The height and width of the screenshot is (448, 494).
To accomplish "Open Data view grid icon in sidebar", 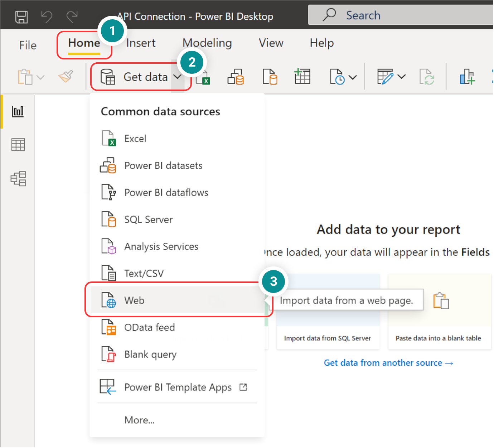I will [18, 145].
